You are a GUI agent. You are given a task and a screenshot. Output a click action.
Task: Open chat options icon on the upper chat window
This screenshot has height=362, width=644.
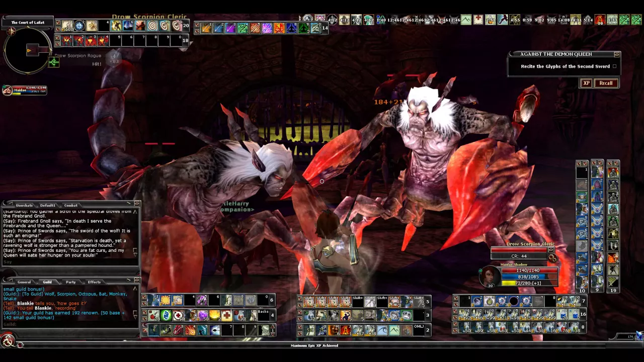coord(137,203)
